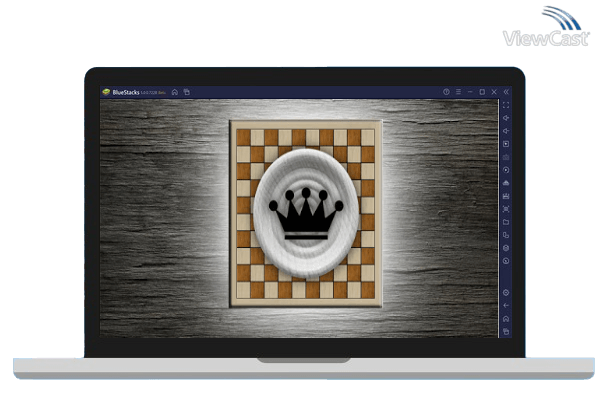Open the keyboard game controls icon
Screen dimensions: 602x414
(x=506, y=157)
